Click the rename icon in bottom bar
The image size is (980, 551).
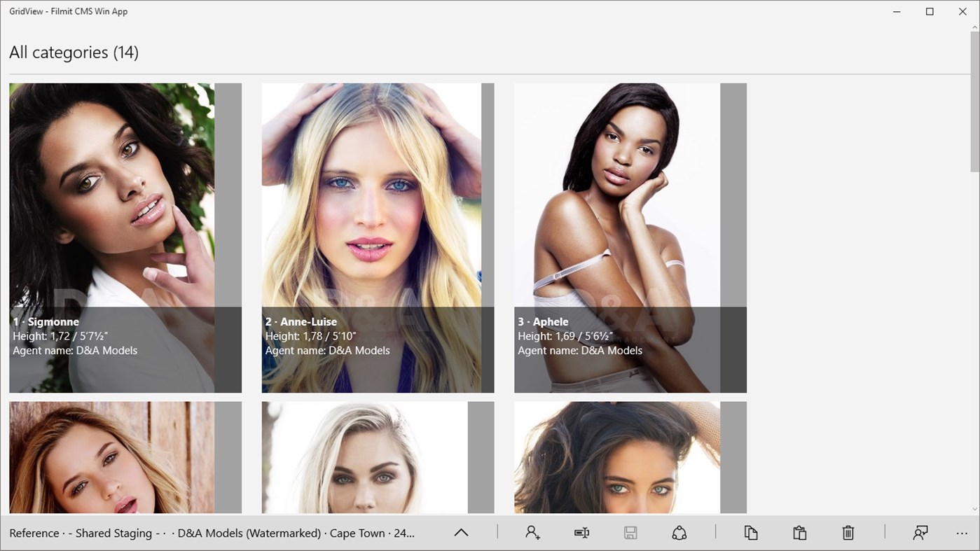click(581, 533)
